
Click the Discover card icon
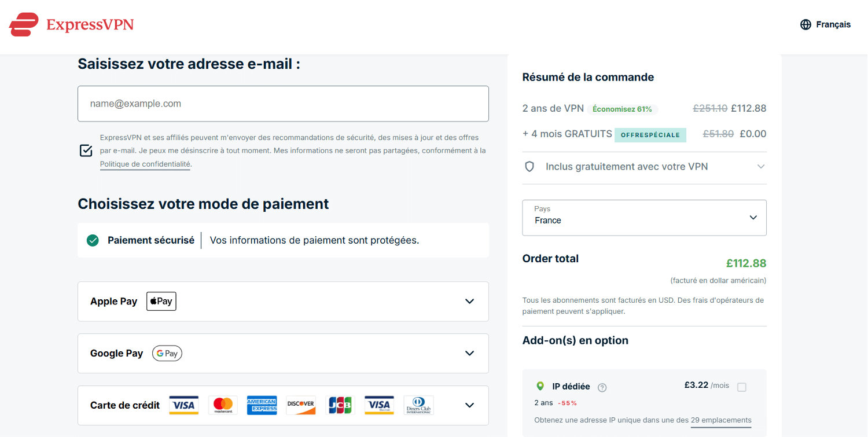301,405
